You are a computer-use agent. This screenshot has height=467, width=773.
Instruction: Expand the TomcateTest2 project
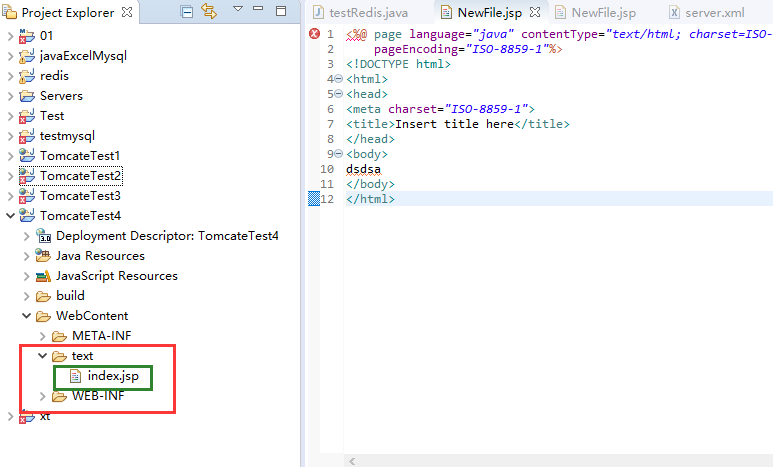(10, 176)
